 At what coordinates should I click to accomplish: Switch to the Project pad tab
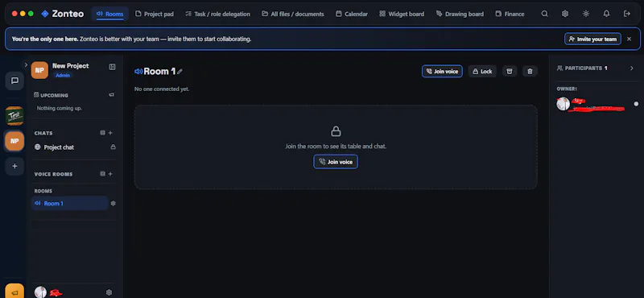[155, 14]
